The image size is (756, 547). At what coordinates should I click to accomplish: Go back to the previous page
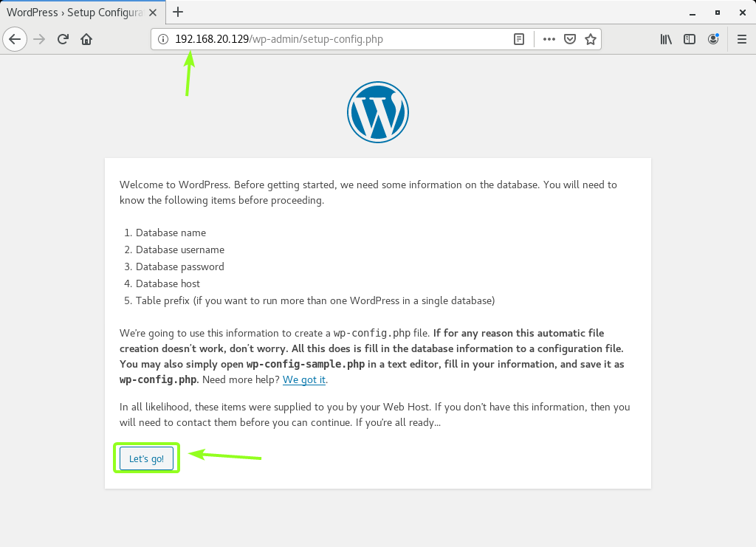[15, 39]
